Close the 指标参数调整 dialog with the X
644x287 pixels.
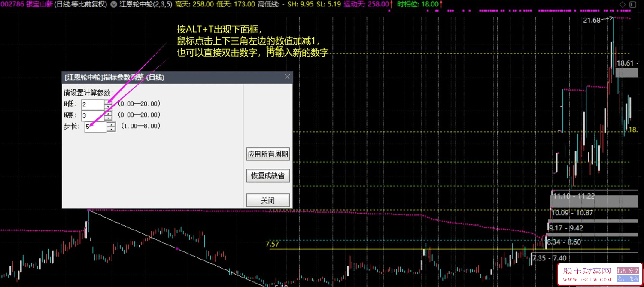[x=287, y=77]
